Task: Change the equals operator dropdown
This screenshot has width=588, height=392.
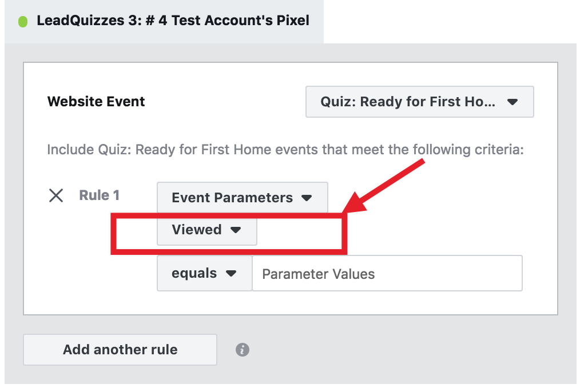Action: (204, 273)
